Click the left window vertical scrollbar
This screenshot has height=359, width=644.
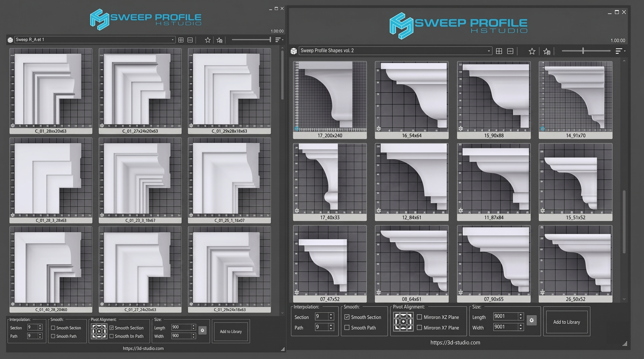(x=282, y=75)
